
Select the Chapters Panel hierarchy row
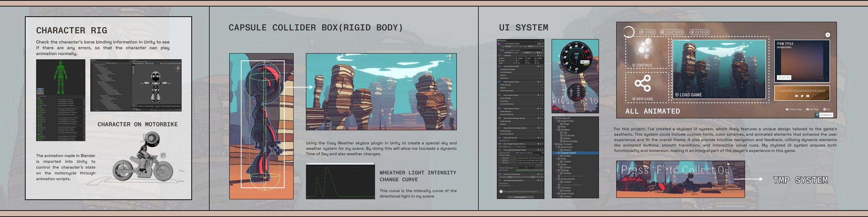tap(575, 153)
